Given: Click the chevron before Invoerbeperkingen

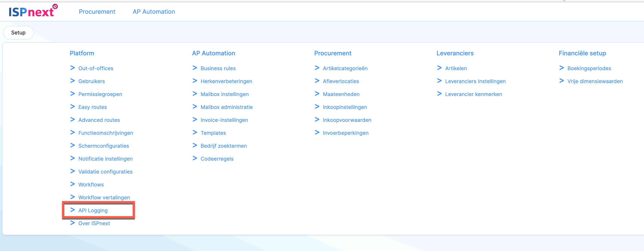Looking at the screenshot, I should pos(317,132).
